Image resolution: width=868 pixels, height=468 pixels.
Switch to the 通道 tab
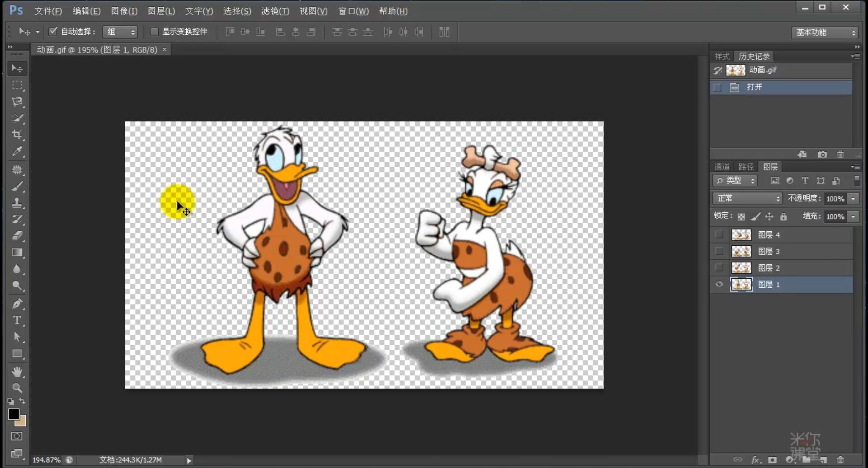coord(722,167)
